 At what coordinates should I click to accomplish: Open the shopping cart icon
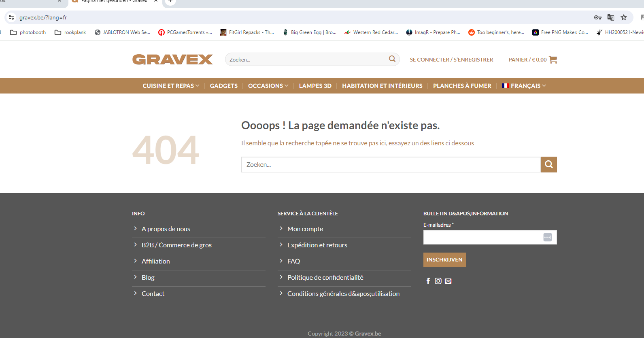[553, 60]
